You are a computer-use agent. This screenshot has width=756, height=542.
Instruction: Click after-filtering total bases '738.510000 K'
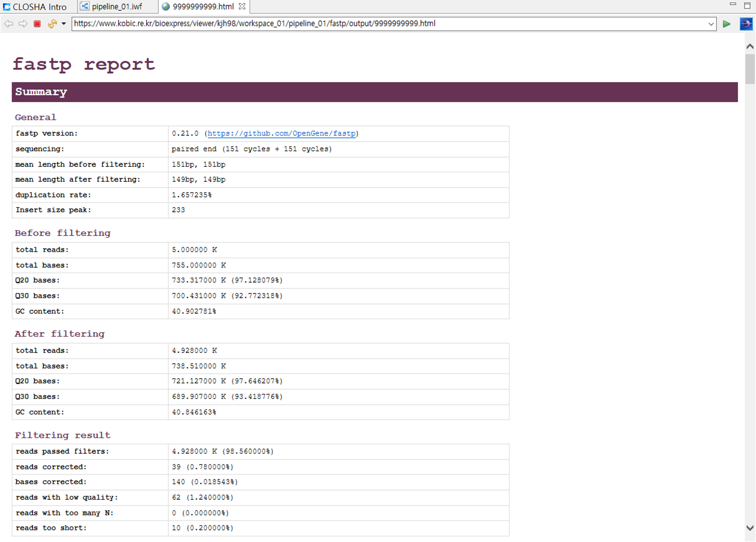199,366
